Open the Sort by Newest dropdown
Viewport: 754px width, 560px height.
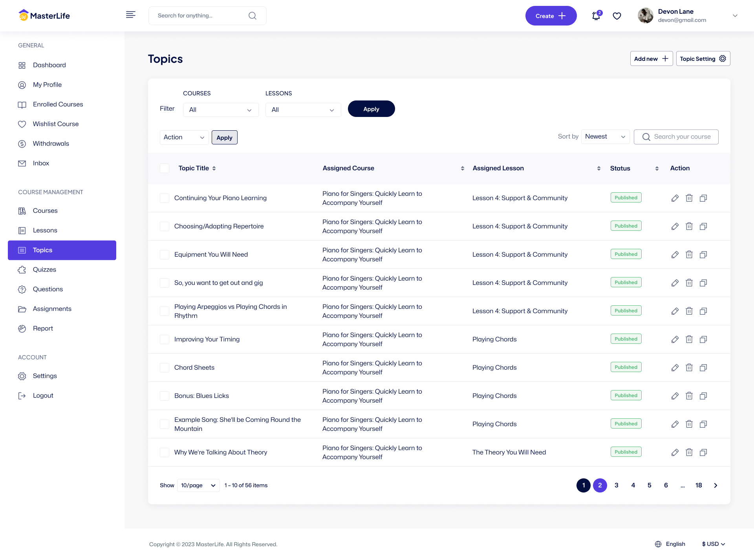click(605, 137)
